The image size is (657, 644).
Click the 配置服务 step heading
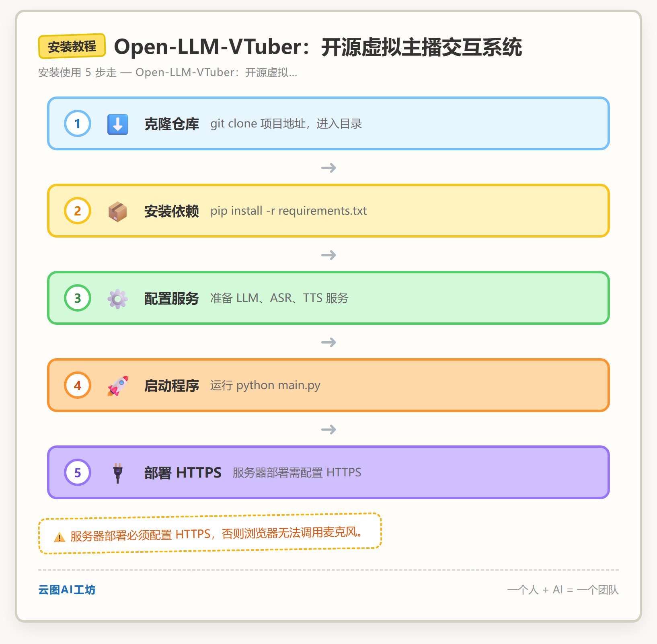point(172,298)
